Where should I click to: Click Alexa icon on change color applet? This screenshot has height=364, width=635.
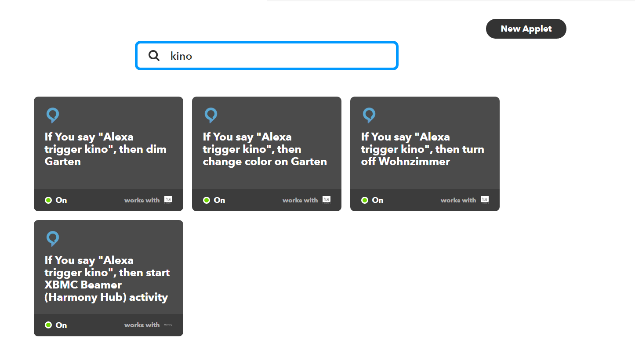[x=211, y=115]
